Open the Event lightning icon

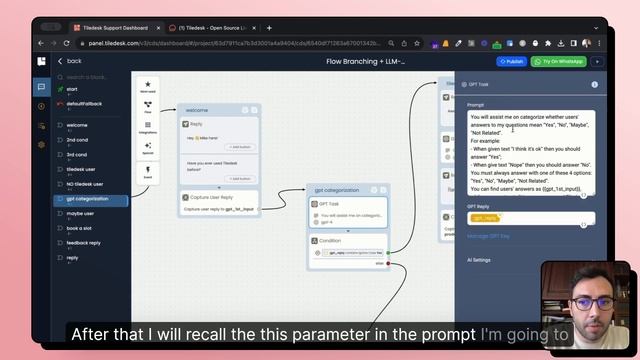click(148, 171)
